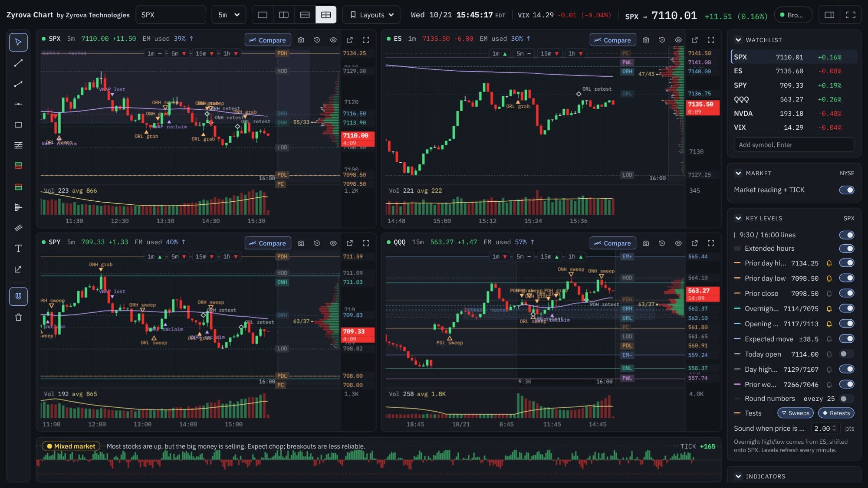This screenshot has width=868, height=488.
Task: Toggle the 9:30 / 16:00 lines switch
Action: [x=846, y=235]
